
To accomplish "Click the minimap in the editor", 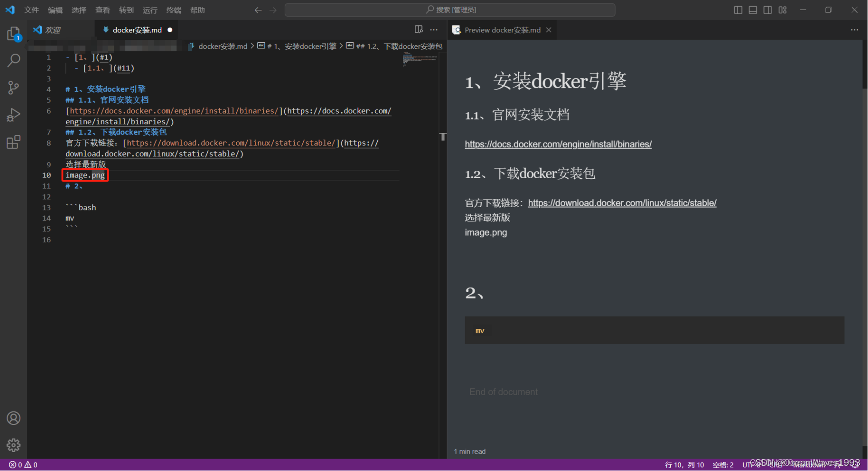I will (x=420, y=60).
